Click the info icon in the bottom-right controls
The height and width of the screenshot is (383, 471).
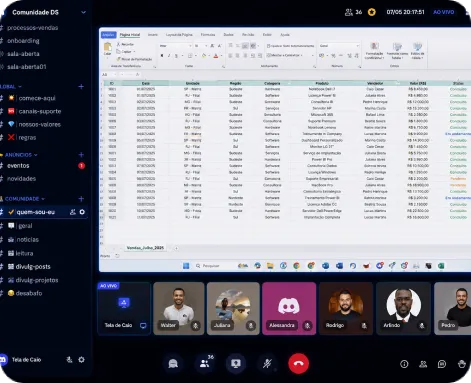tap(404, 364)
